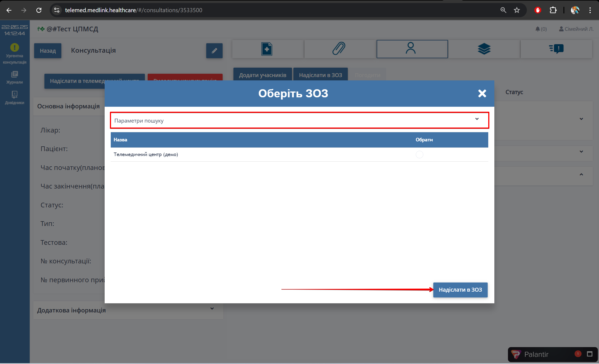
Task: Close the Оберіть ЗОЗ dialog
Action: click(482, 93)
